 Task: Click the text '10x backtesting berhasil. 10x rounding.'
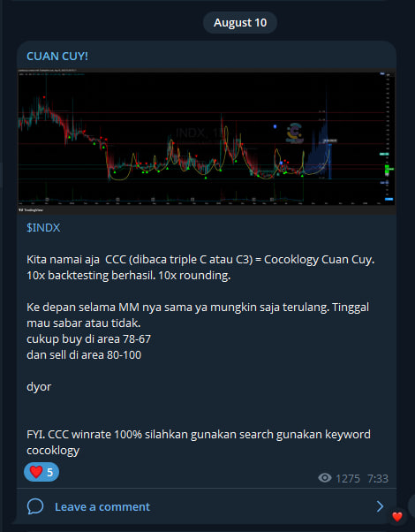[x=129, y=275]
